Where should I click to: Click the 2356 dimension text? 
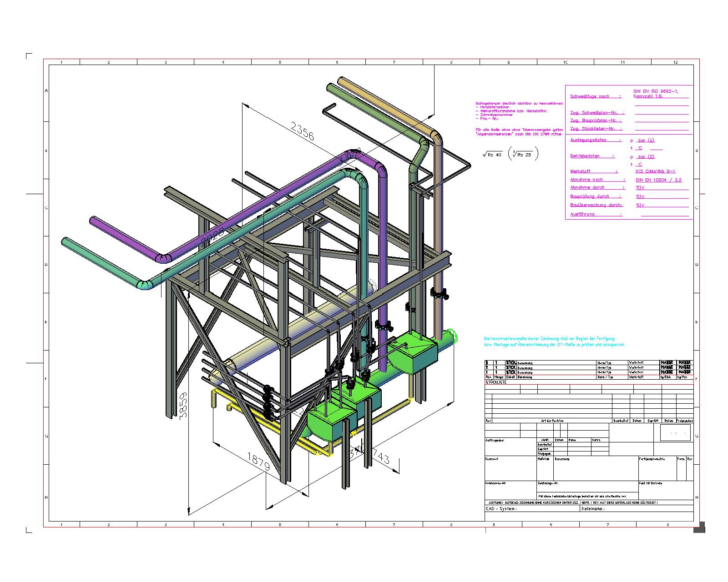[302, 132]
